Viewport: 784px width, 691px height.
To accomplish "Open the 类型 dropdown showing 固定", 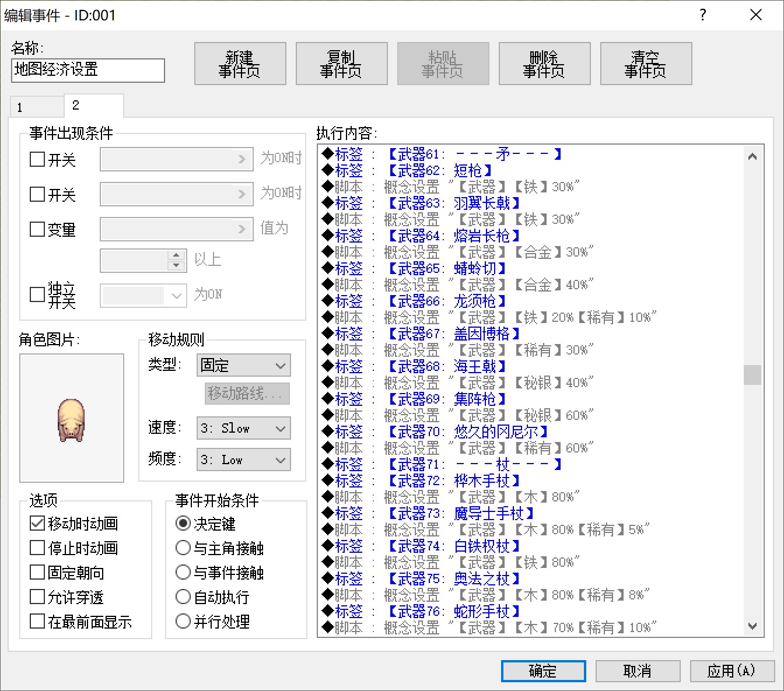I will (243, 366).
